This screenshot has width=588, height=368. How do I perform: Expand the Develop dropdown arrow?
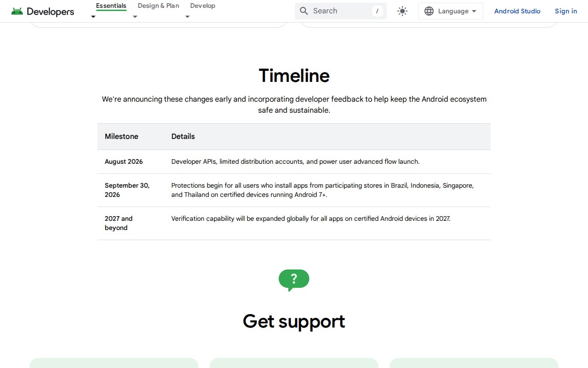coord(187,17)
